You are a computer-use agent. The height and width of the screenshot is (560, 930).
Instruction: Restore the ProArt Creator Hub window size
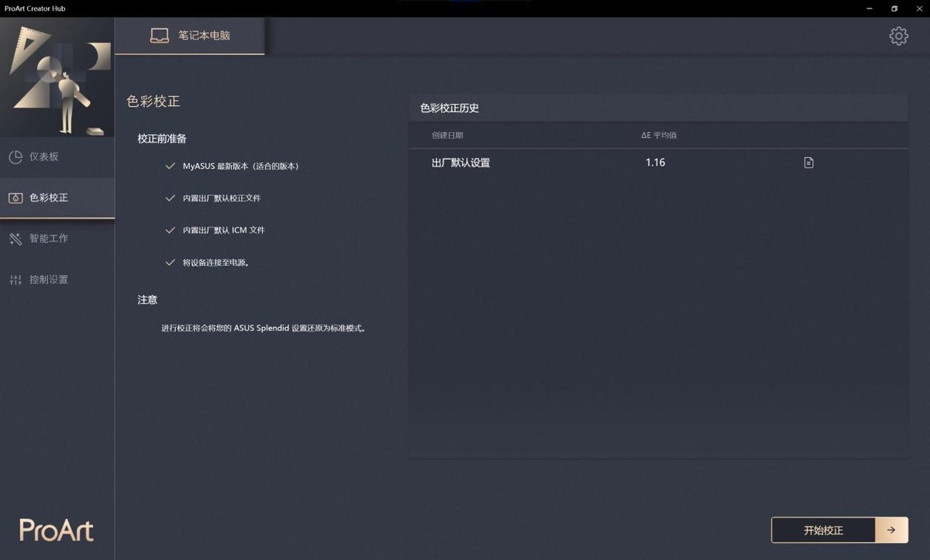(x=894, y=9)
